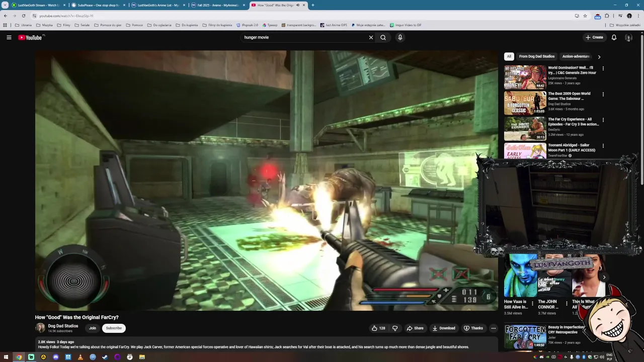
Task: Join the Dog Dad Studios channel
Action: [93, 328]
